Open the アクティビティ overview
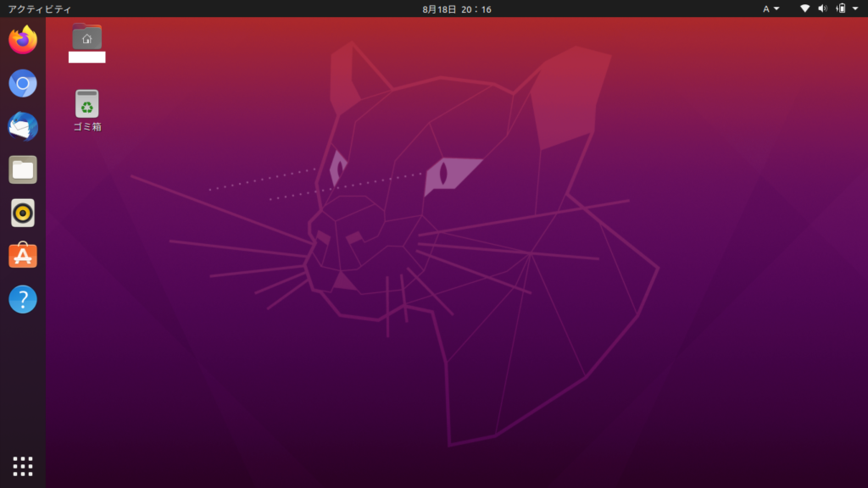Image resolution: width=868 pixels, height=488 pixels. tap(39, 8)
